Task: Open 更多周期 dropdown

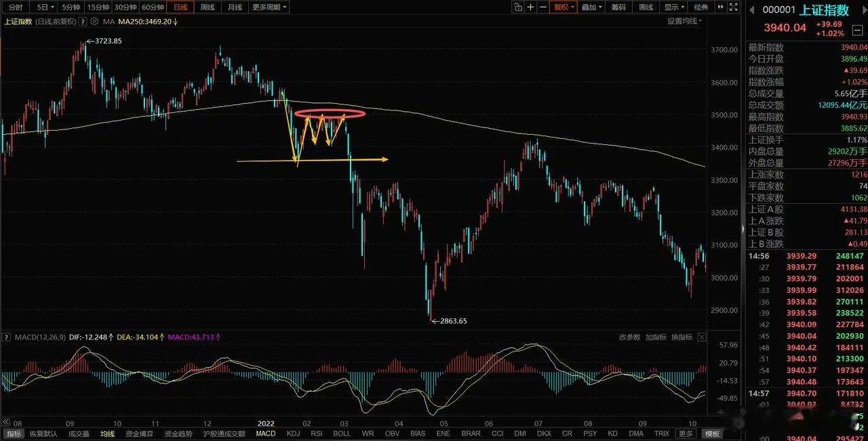Action: (x=269, y=7)
